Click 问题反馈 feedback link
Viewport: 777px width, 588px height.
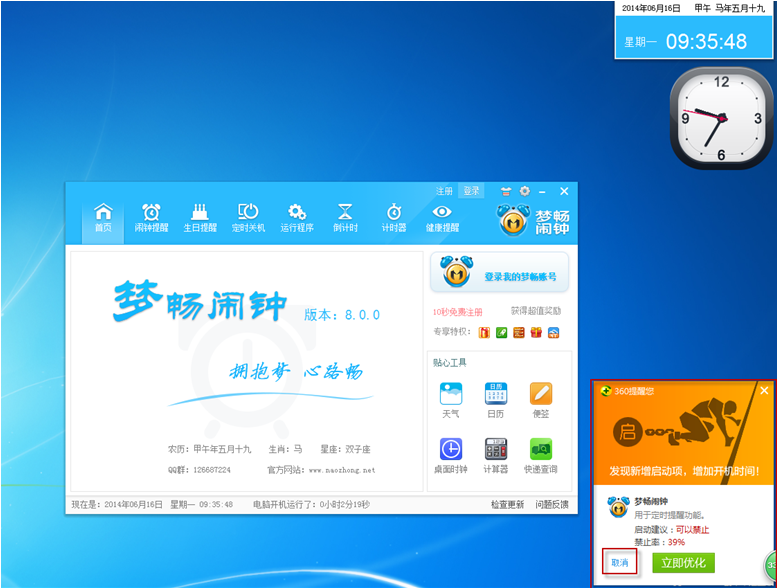pyautogui.click(x=552, y=504)
